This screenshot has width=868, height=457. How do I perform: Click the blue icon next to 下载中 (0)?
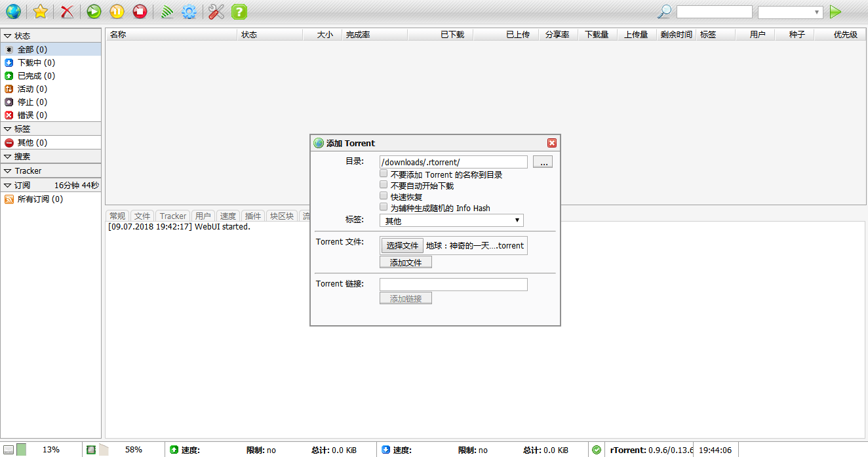[x=9, y=62]
